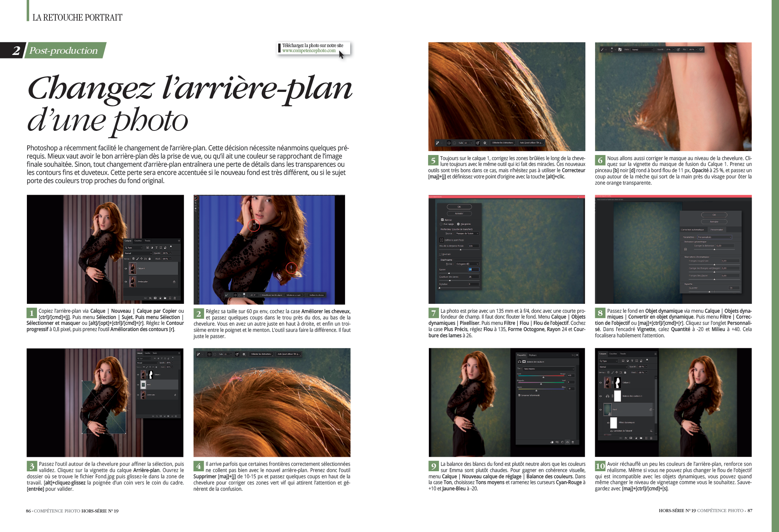
Task: Open the Masque de fusion source dropdown
Action: click(467, 234)
